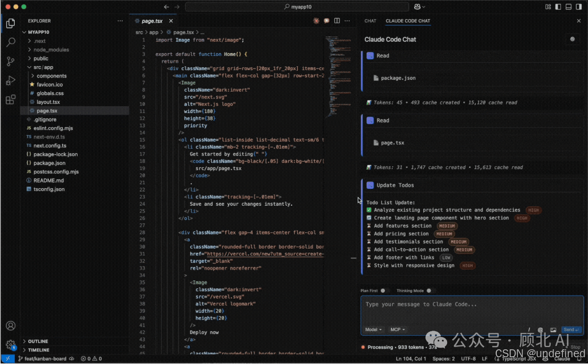588x364 pixels.
Task: Click the app breadcrumb segment
Action: 154,32
